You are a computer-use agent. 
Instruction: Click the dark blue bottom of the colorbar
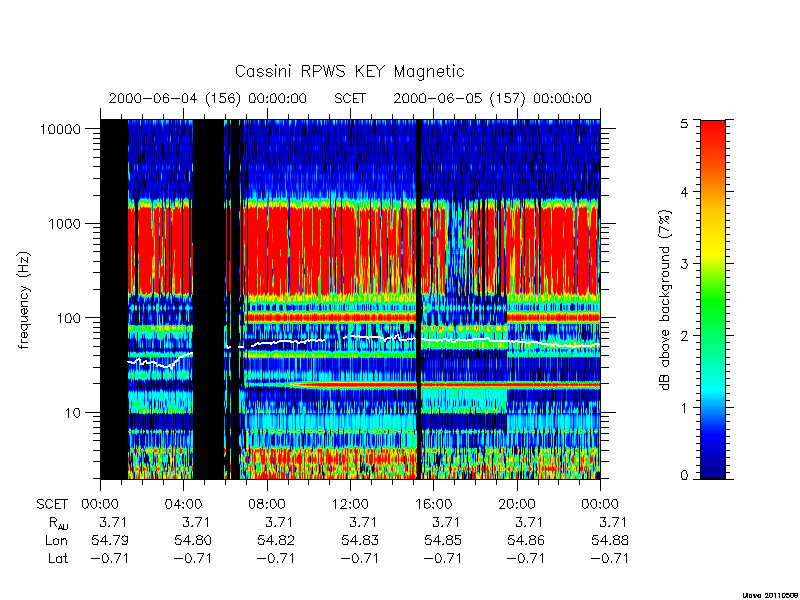click(713, 467)
